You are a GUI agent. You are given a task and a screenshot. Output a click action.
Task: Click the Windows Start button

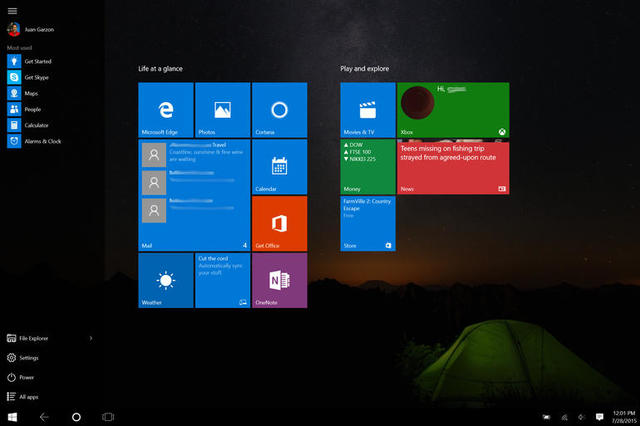click(x=12, y=417)
